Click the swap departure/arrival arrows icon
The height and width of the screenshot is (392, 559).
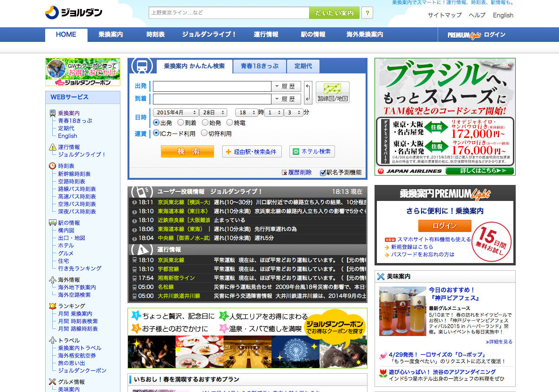coord(308,92)
